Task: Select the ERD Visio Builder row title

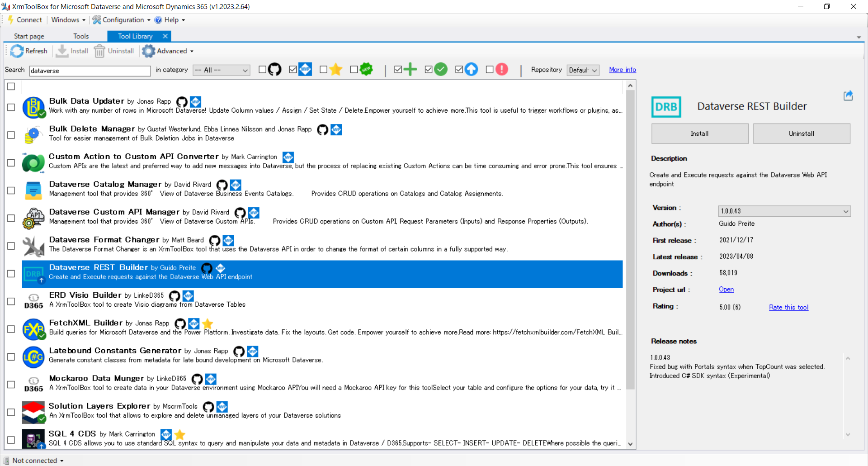Action: pos(85,295)
